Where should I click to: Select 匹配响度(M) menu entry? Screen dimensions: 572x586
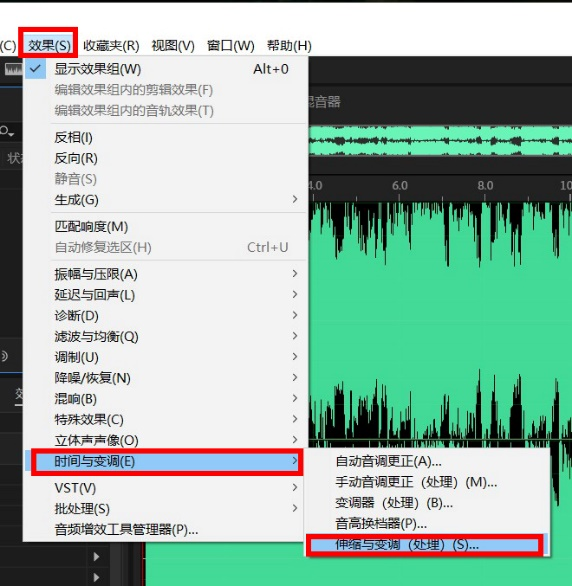165,226
